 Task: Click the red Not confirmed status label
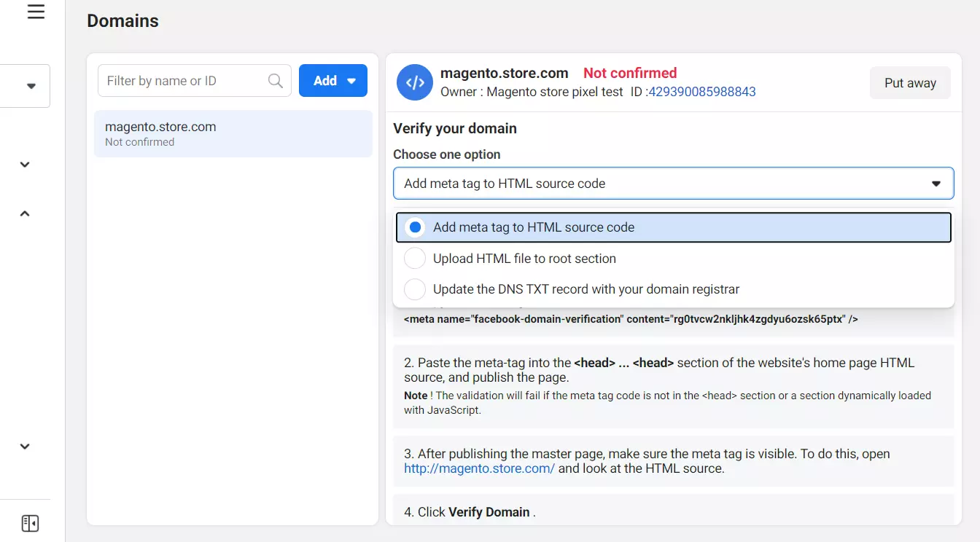click(x=630, y=73)
